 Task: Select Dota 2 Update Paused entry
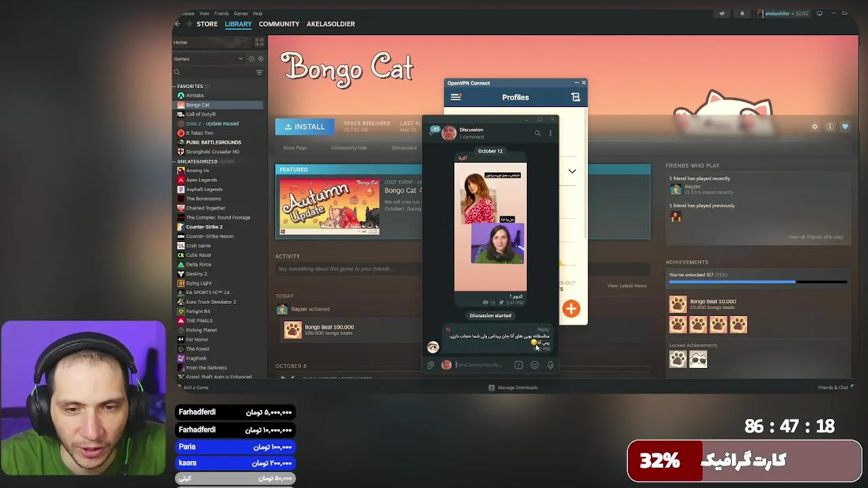(212, 124)
